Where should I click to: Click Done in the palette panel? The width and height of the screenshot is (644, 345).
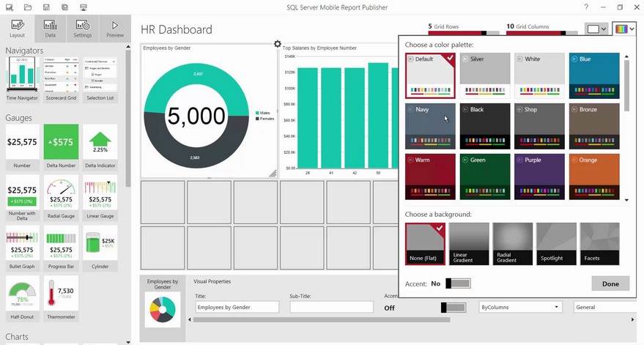[x=610, y=283]
